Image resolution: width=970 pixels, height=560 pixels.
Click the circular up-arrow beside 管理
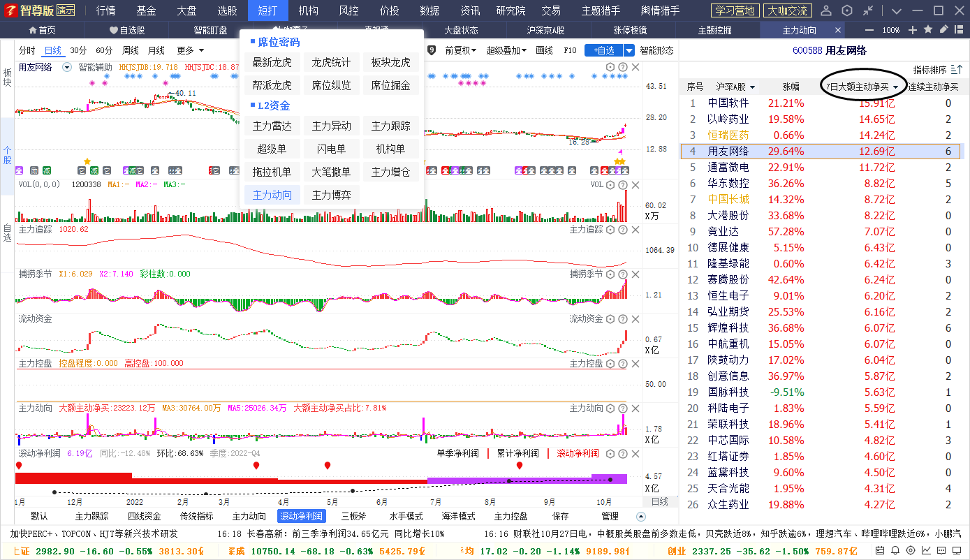[641, 516]
